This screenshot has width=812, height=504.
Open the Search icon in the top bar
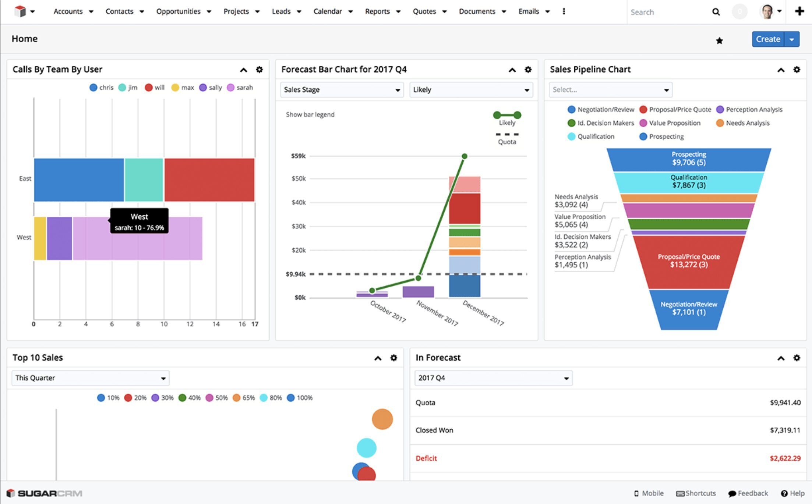(716, 11)
